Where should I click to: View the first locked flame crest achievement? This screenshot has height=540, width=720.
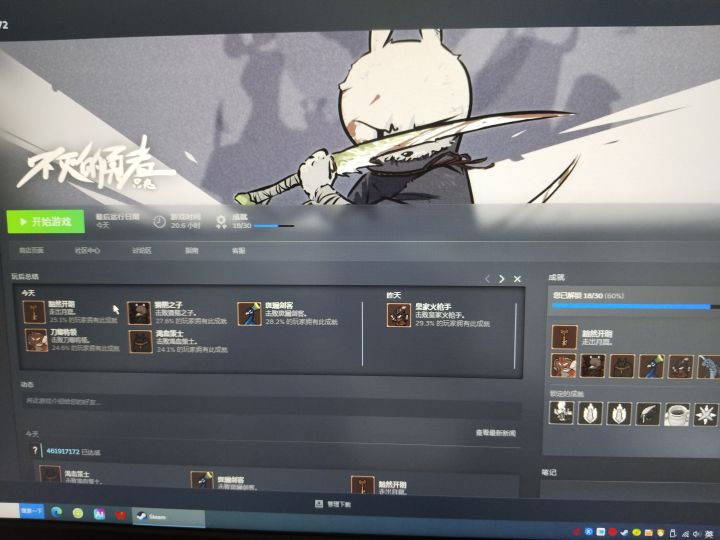(x=590, y=413)
